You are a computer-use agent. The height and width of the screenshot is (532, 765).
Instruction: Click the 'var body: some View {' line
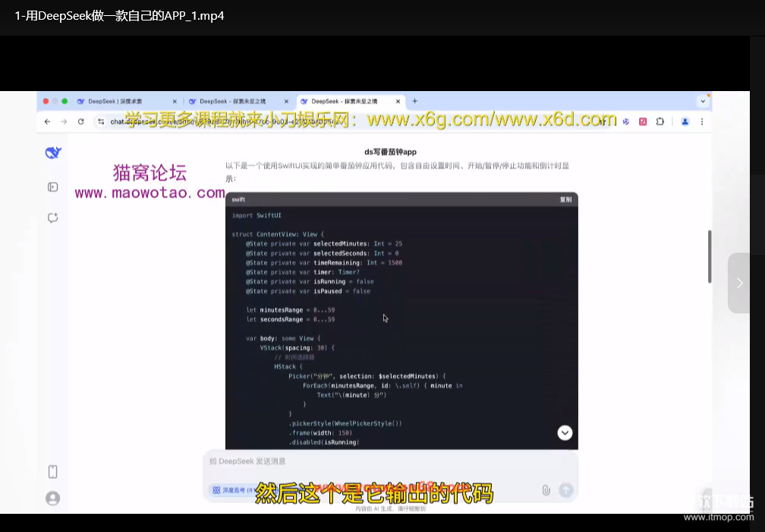[x=283, y=338]
